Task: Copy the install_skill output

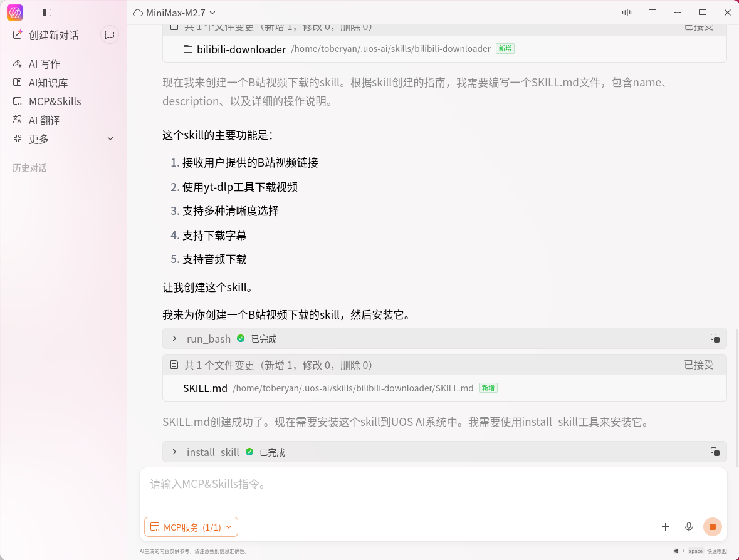Action: [x=715, y=451]
